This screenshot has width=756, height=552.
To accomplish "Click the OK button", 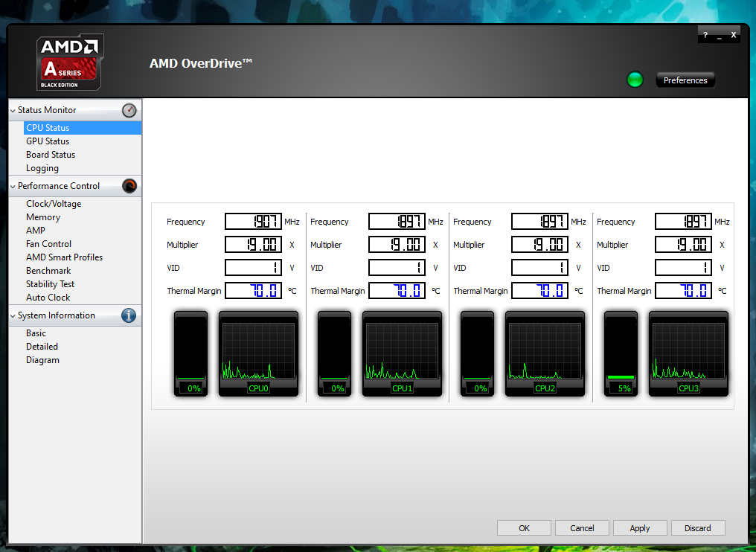I will coord(524,528).
